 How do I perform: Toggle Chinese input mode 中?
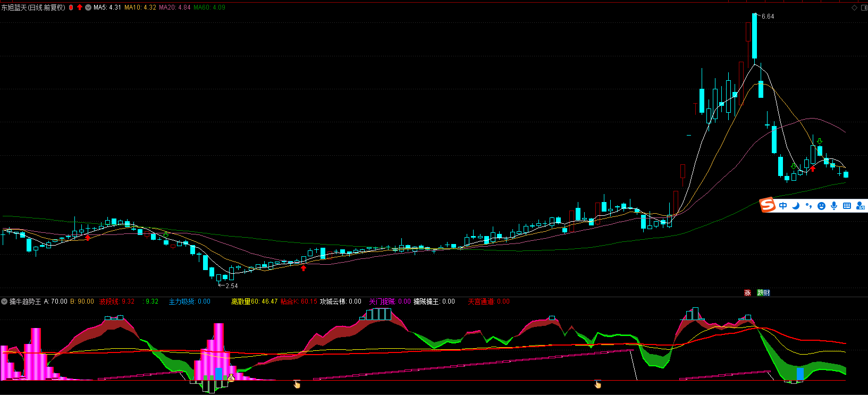tap(783, 206)
